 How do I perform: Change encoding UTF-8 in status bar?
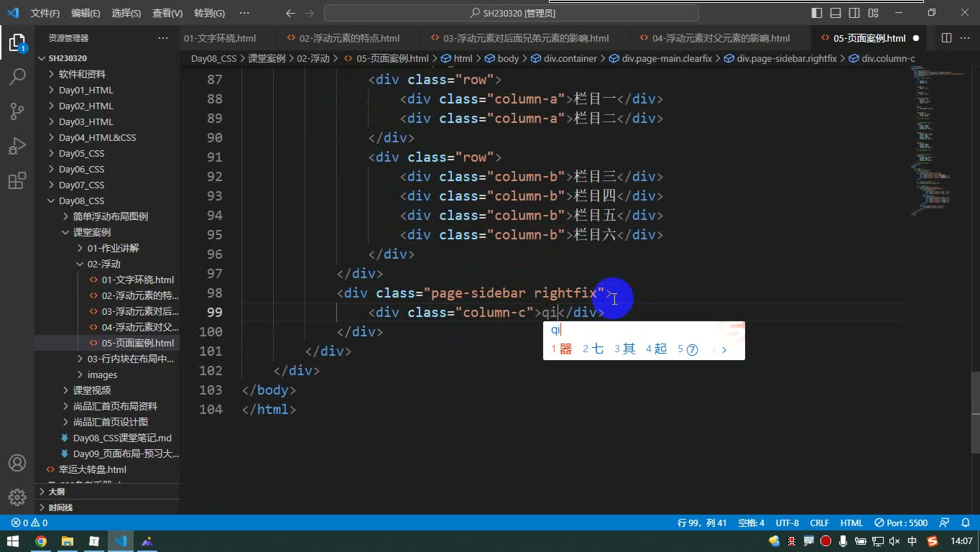[x=787, y=523]
